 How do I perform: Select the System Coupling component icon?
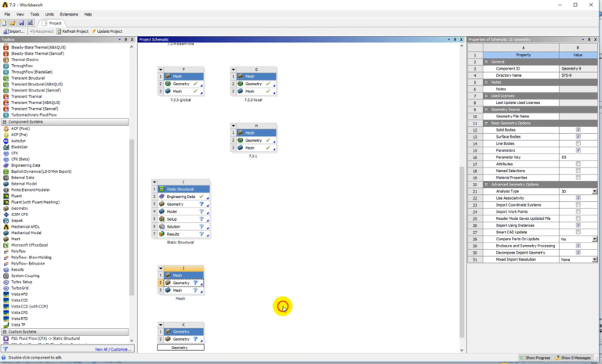[x=5, y=276]
